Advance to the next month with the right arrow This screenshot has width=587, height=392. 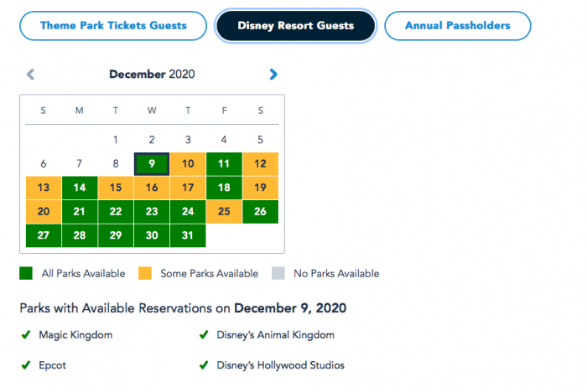[x=273, y=75]
